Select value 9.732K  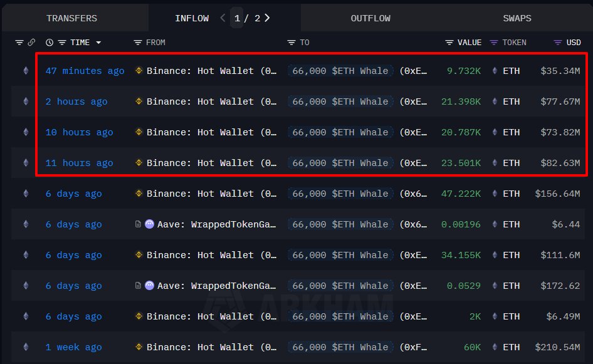464,71
